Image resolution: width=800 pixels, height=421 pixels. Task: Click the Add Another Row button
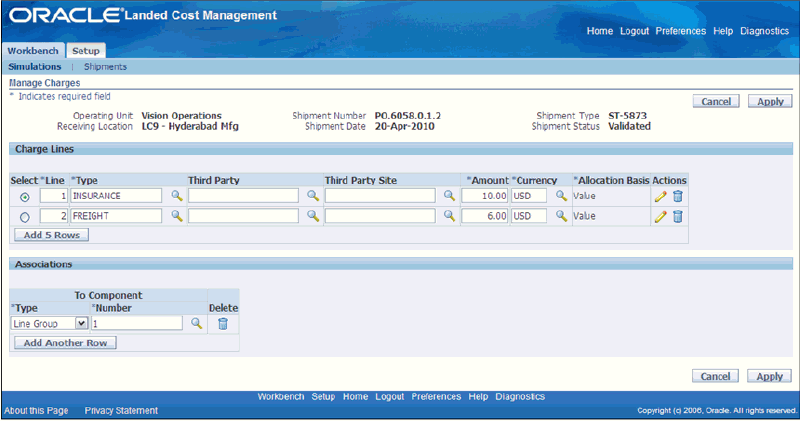pos(65,343)
